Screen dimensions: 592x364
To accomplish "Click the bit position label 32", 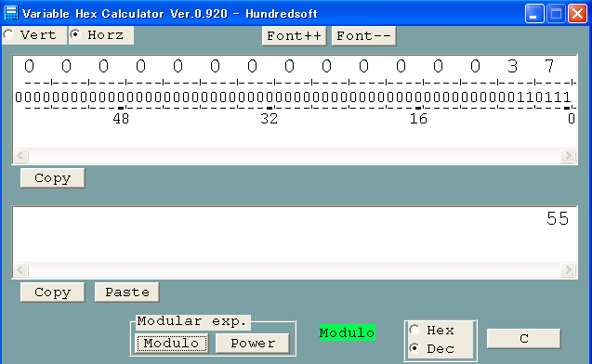I will tap(270, 119).
